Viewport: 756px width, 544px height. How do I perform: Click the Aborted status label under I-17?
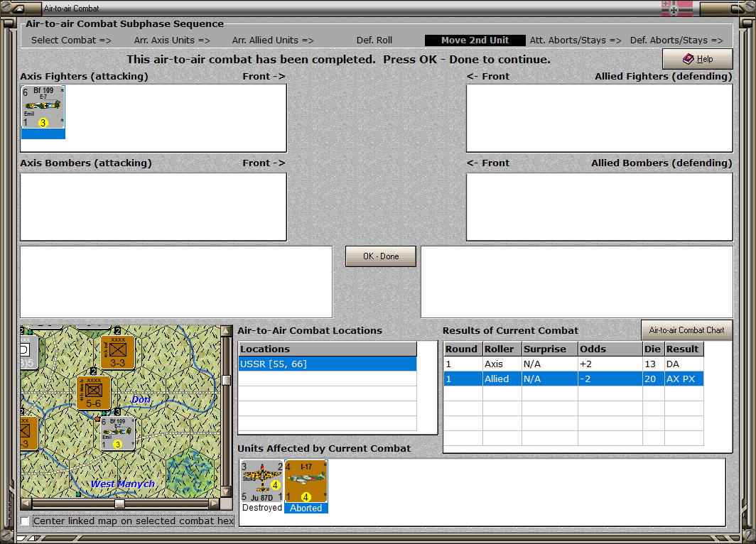pos(306,508)
